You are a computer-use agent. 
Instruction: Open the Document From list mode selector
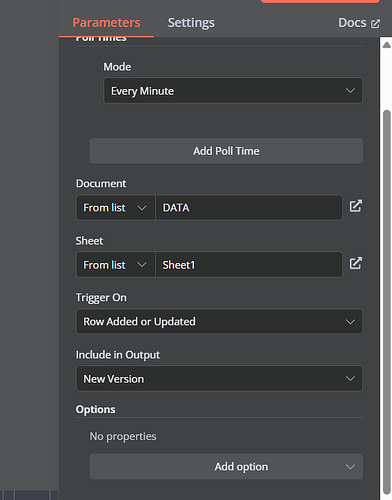click(116, 208)
